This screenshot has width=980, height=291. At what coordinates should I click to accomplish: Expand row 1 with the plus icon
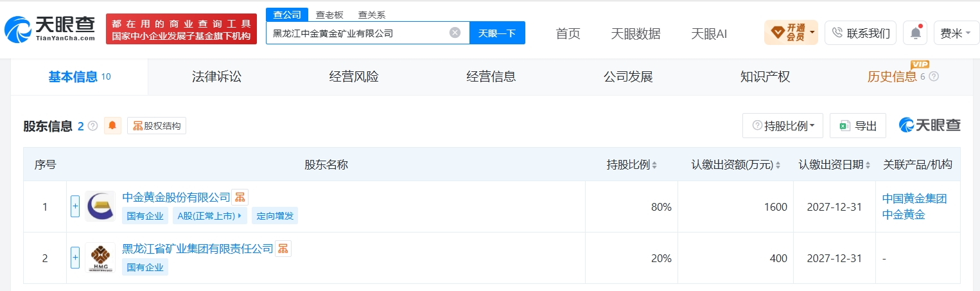(x=75, y=206)
